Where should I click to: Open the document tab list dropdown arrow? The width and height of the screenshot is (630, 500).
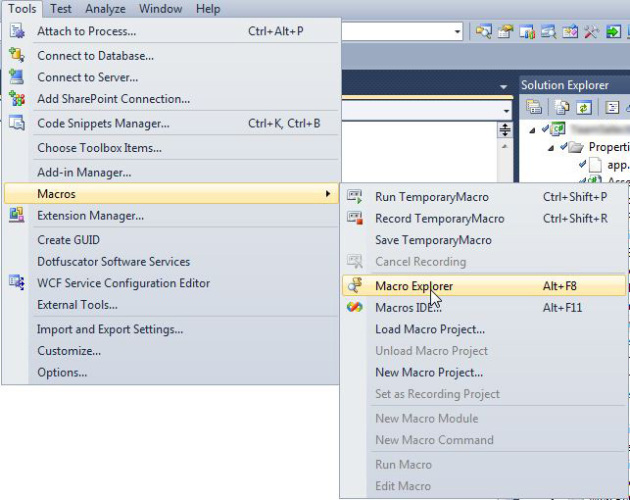(503, 86)
